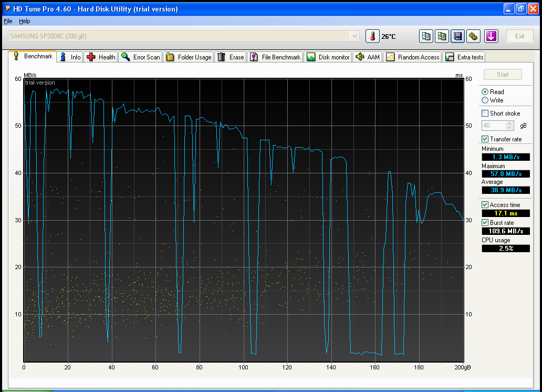Click the floppy disk save icon
This screenshot has height=392, width=542.
pyautogui.click(x=458, y=36)
